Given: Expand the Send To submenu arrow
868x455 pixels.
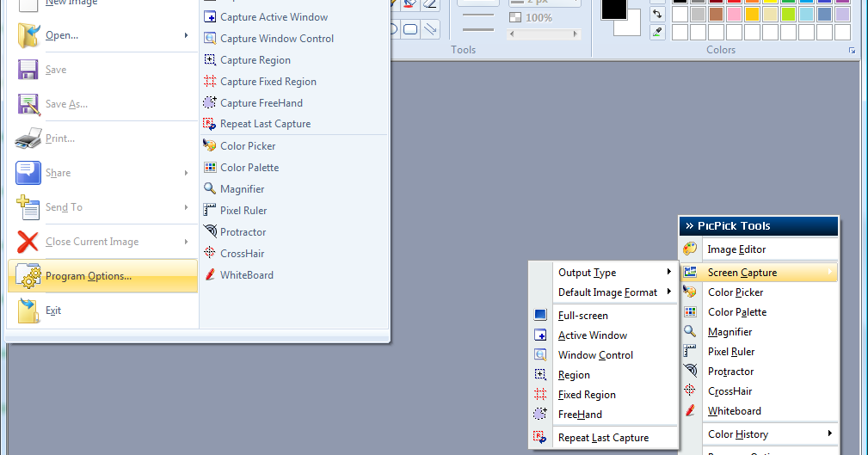Looking at the screenshot, I should (186, 207).
